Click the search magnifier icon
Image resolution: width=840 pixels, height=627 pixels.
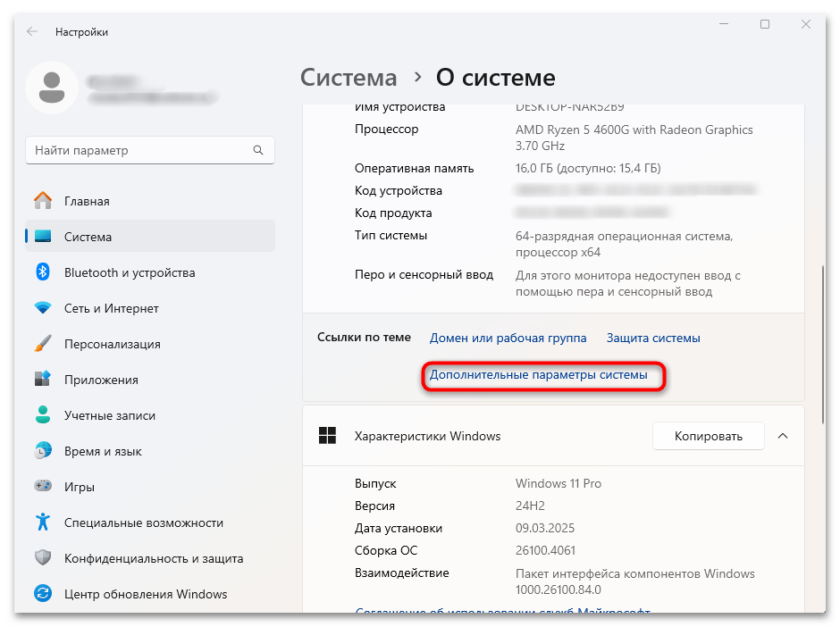tap(258, 151)
